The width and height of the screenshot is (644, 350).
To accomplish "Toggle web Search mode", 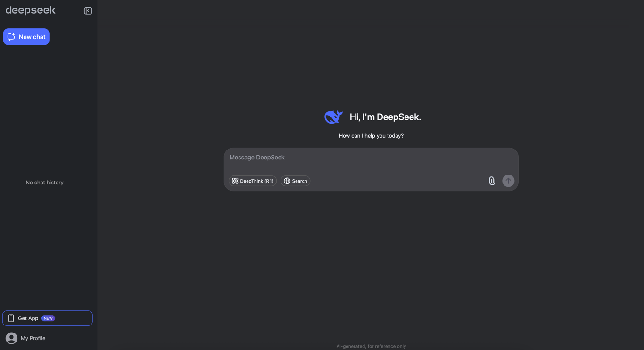I will click(x=295, y=181).
